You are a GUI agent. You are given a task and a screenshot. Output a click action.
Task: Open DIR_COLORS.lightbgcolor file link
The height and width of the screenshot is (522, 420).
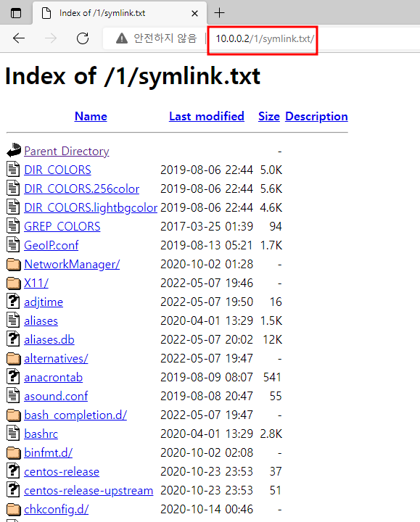click(91, 208)
